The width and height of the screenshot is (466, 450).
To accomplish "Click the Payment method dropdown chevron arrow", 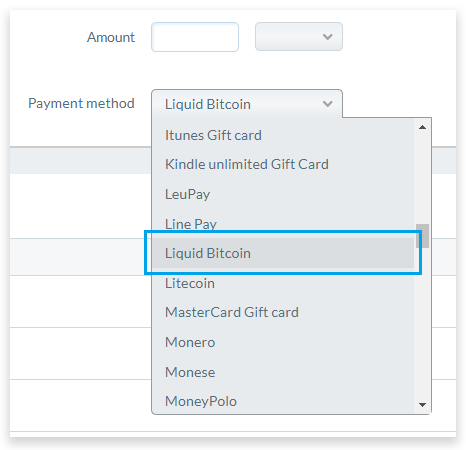I will pyautogui.click(x=327, y=104).
